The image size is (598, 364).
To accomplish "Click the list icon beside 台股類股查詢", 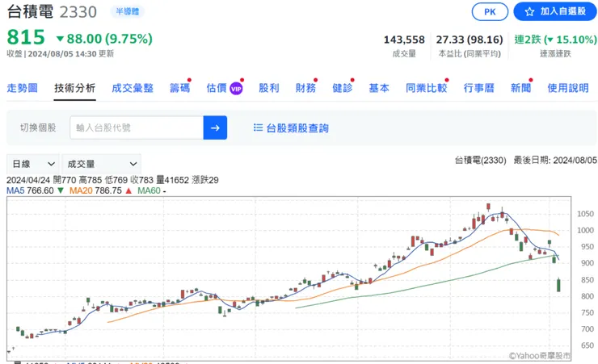I will (x=259, y=128).
